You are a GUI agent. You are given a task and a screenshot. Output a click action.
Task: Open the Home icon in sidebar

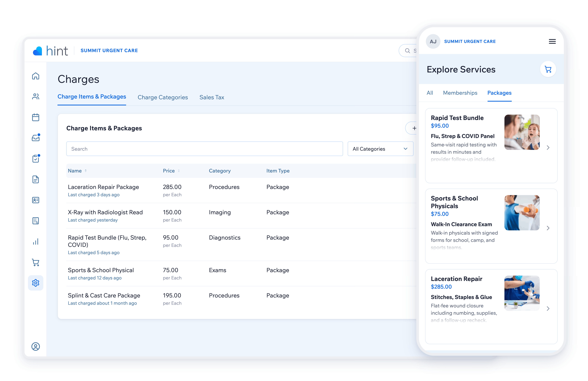click(36, 76)
